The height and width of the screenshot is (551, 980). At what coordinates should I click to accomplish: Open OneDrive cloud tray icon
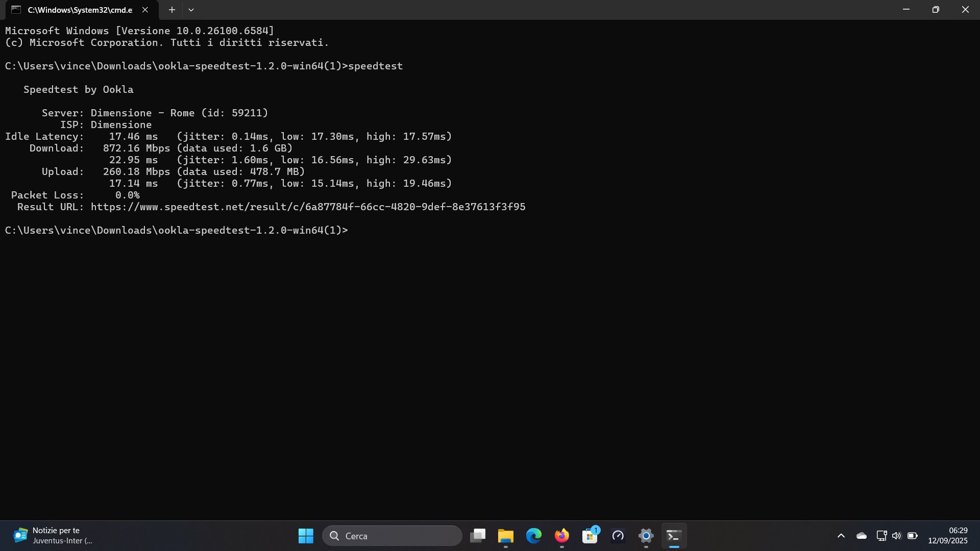tap(862, 536)
